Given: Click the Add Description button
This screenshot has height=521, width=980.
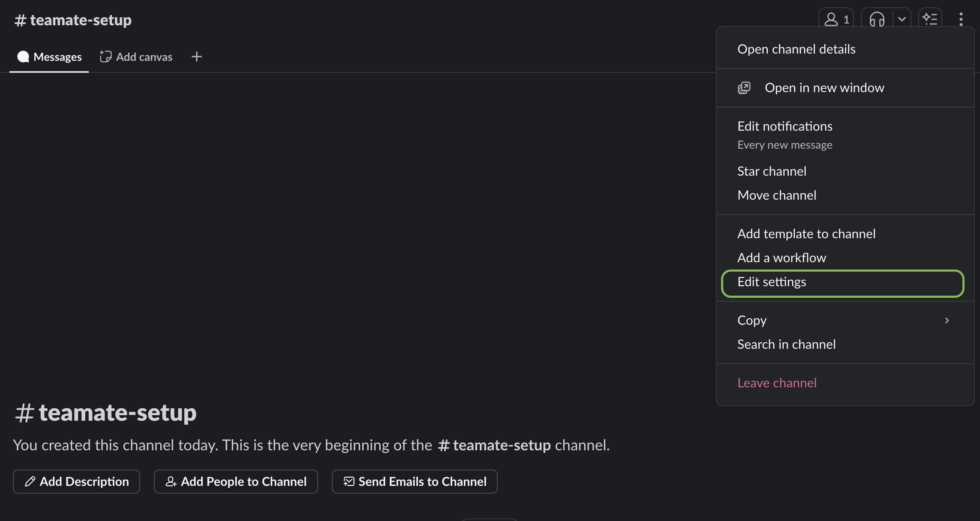Looking at the screenshot, I should [x=76, y=482].
